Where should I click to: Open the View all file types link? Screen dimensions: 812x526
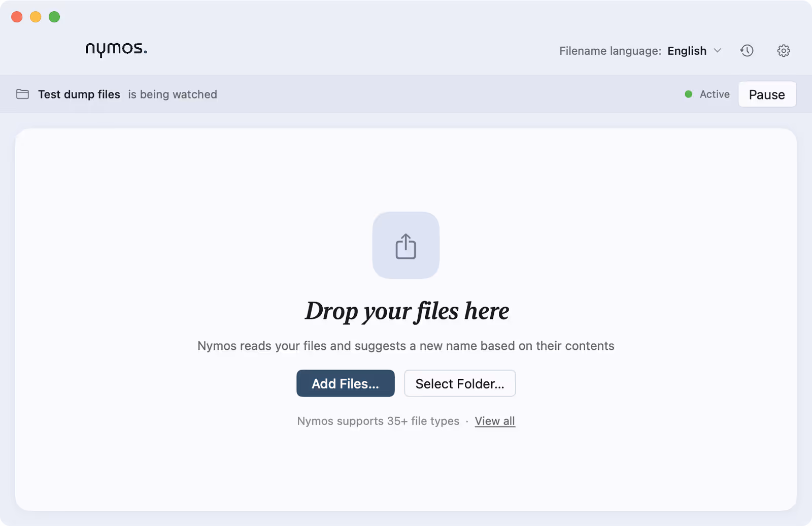coord(495,421)
